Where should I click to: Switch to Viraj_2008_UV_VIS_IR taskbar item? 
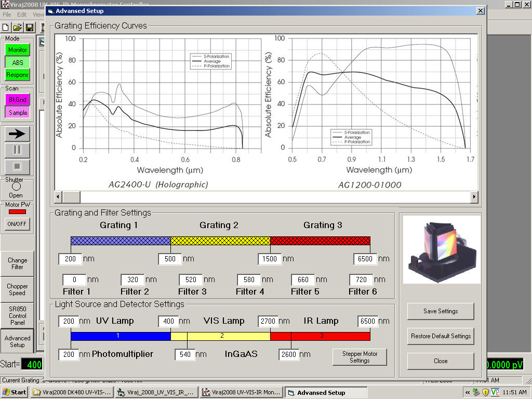pos(157,393)
